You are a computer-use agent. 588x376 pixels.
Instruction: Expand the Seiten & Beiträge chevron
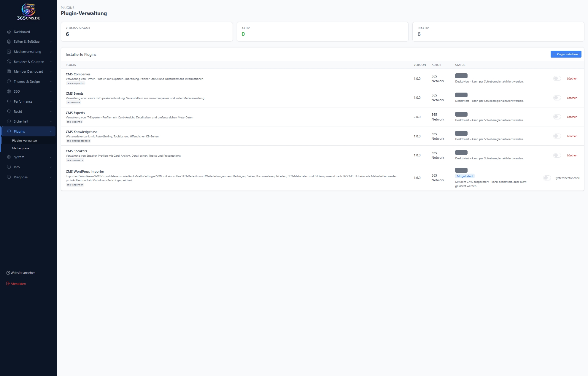[x=51, y=42]
